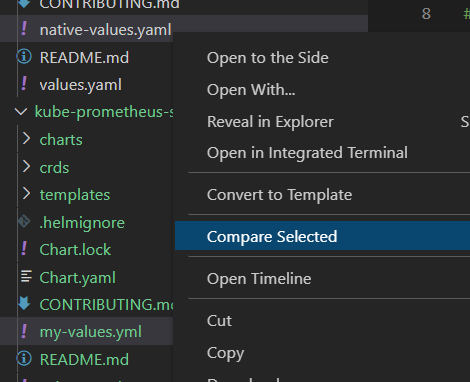
Task: Select the crds folder label
Action: [54, 168]
